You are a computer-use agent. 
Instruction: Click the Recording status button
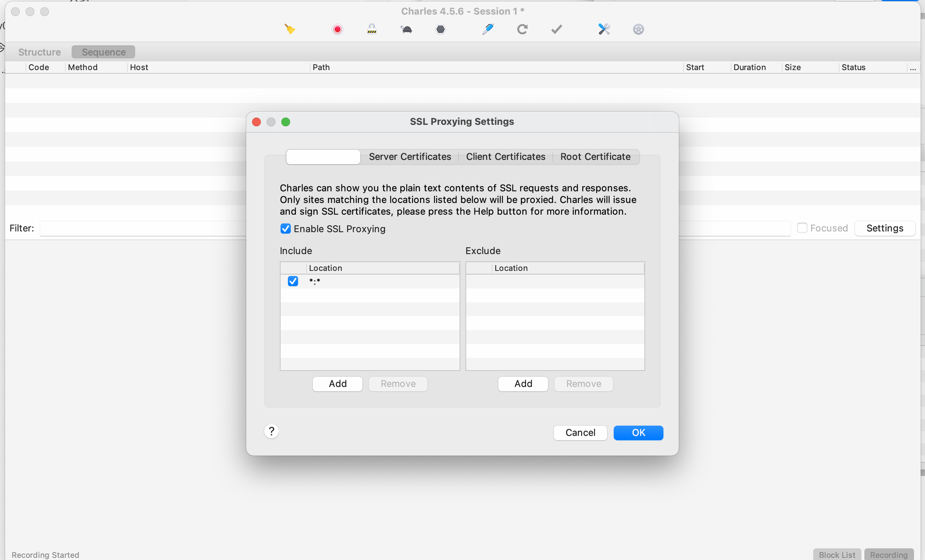[x=888, y=555]
